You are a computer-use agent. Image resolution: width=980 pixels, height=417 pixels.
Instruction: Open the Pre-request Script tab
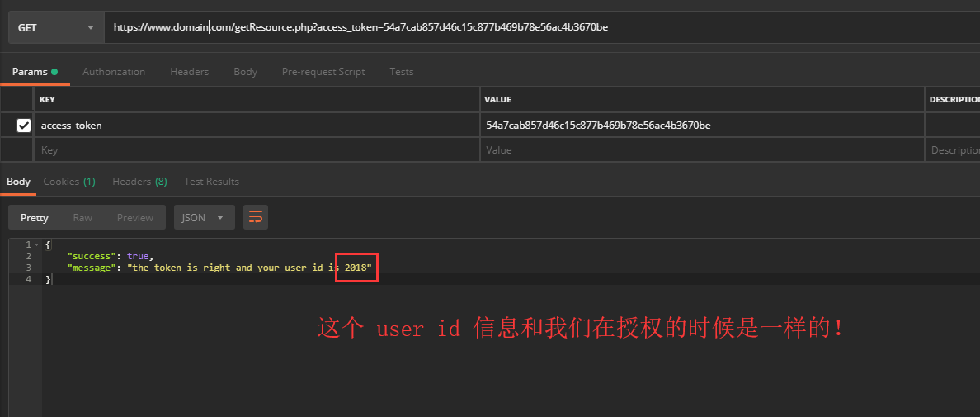click(323, 72)
